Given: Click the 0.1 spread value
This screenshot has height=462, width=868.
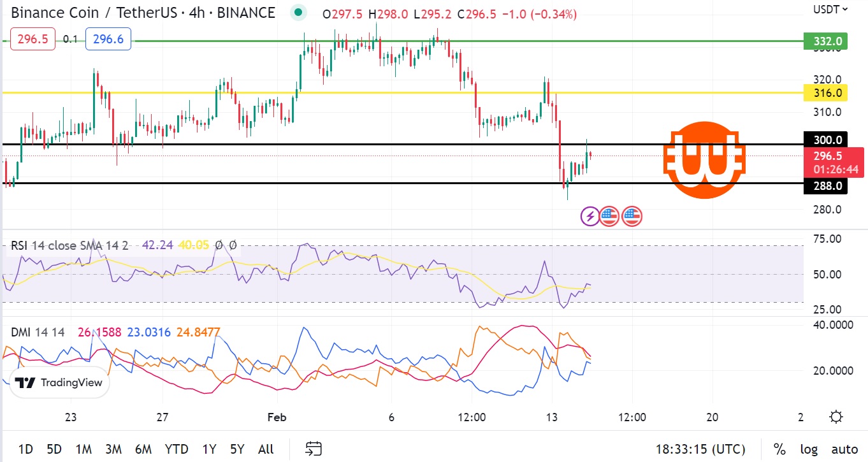Looking at the screenshot, I should point(70,40).
